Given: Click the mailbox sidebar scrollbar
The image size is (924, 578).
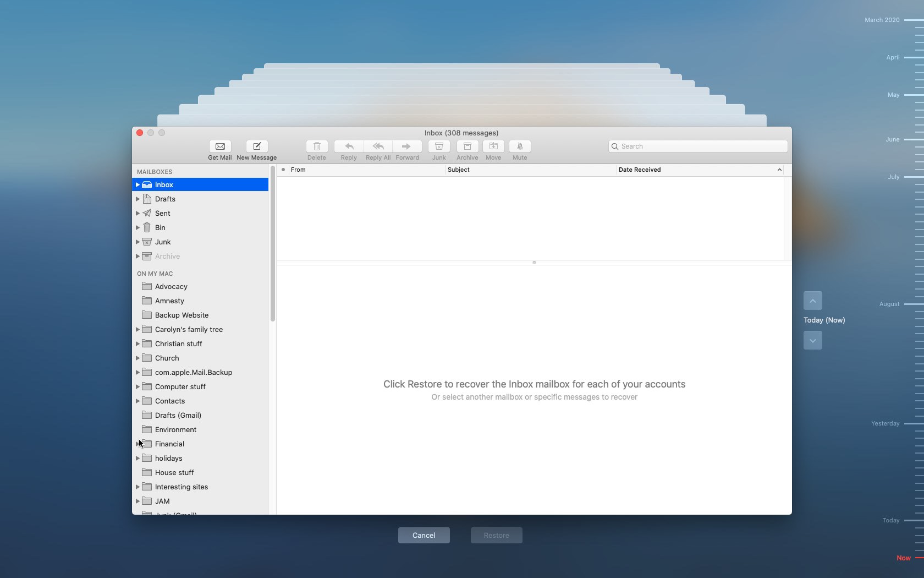Looking at the screenshot, I should point(272,244).
